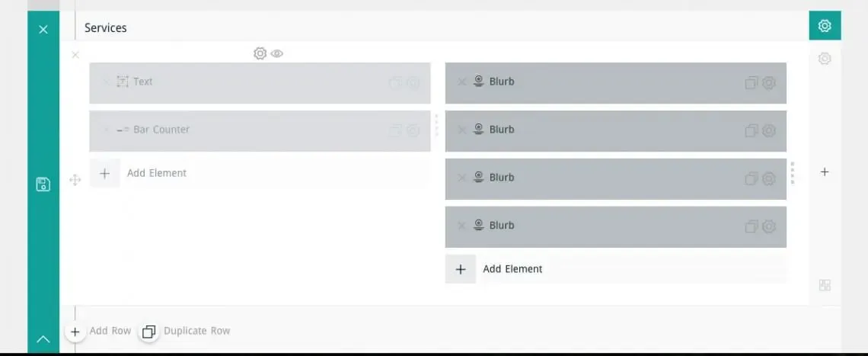Open row settings gear above columns

260,53
